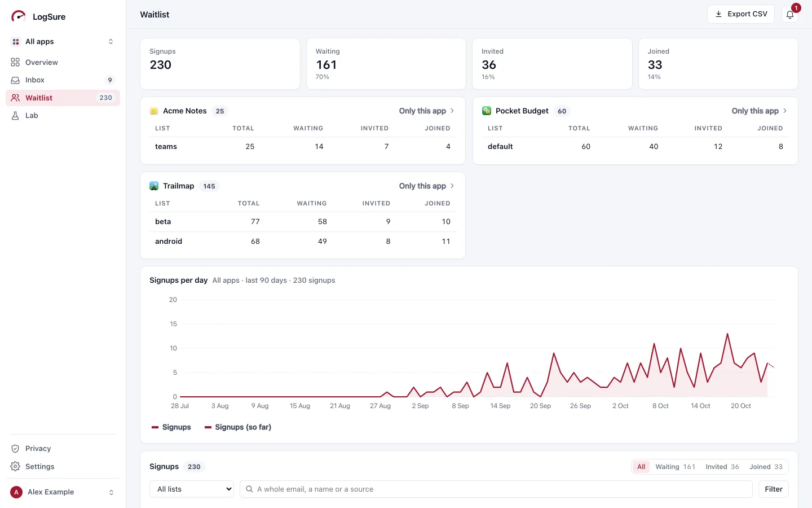
Task: Focus the email, name or source search field
Action: [496, 489]
